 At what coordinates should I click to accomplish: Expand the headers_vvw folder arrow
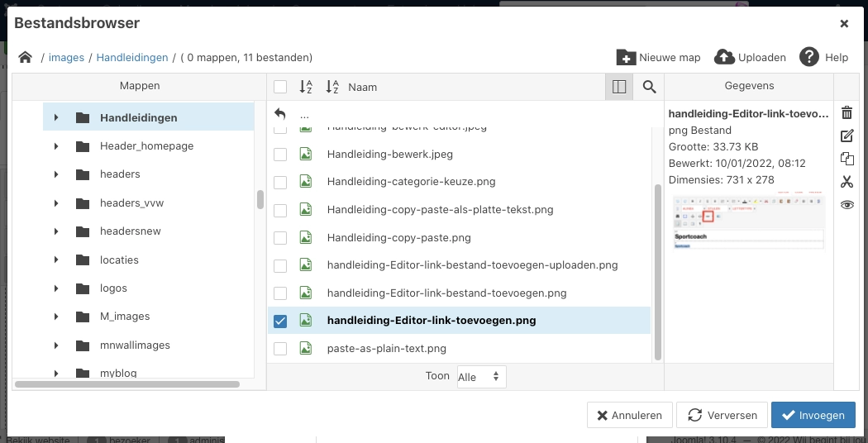point(56,203)
